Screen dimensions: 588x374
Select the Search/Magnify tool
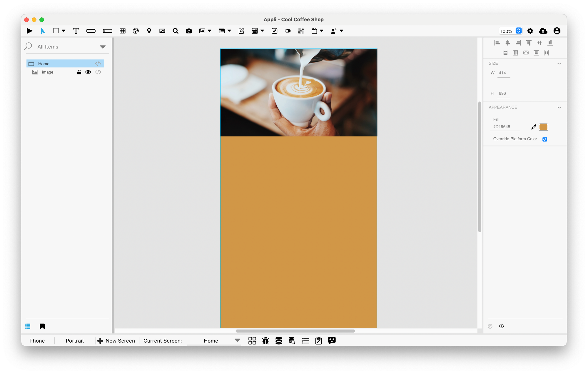coord(175,30)
